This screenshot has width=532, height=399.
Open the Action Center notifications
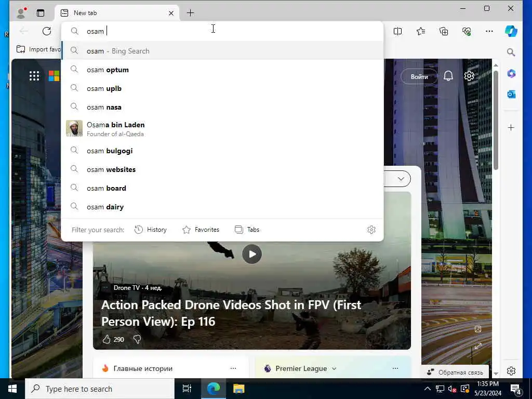point(516,389)
